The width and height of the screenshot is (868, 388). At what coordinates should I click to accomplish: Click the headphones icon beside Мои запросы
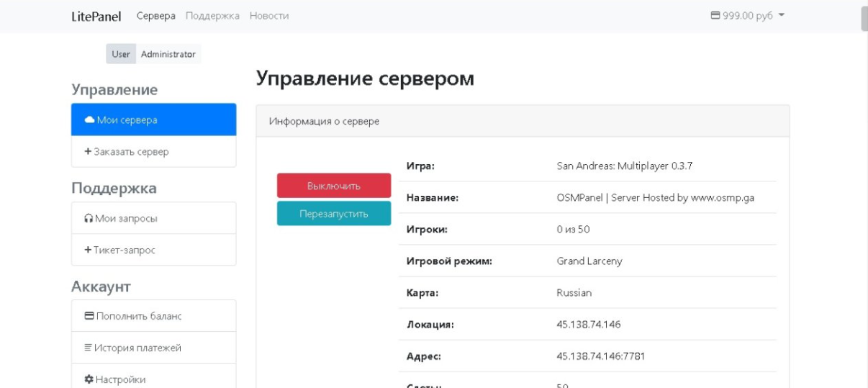pos(89,218)
